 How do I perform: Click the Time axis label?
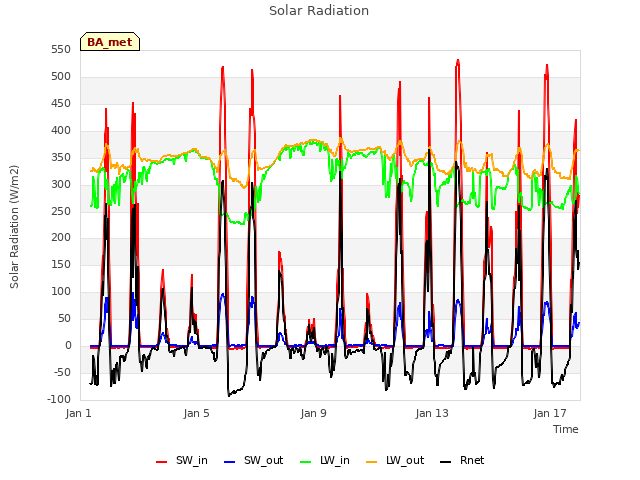566,429
